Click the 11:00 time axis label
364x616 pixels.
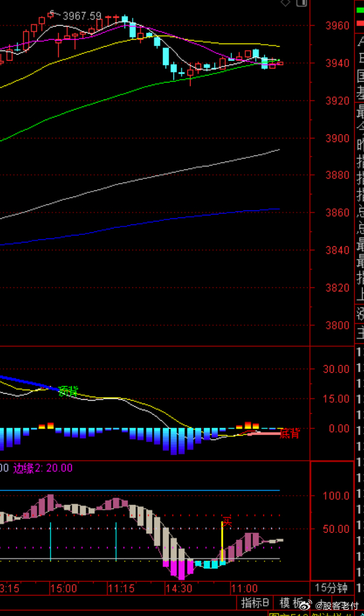(x=245, y=589)
